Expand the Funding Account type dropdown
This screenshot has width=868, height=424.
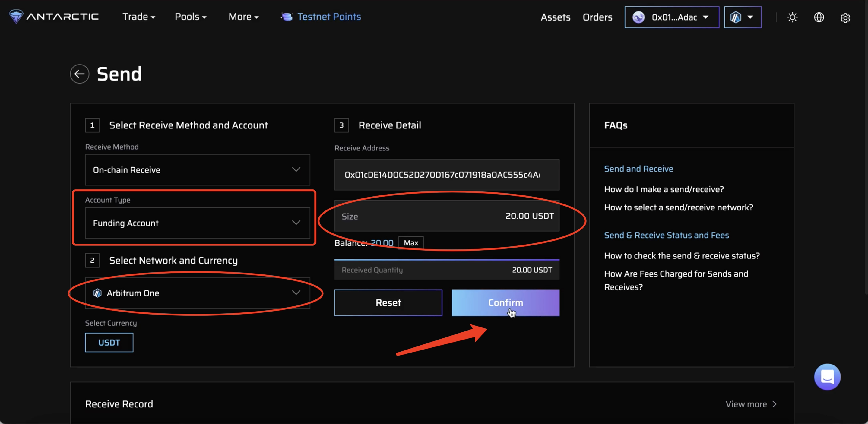[x=198, y=223]
